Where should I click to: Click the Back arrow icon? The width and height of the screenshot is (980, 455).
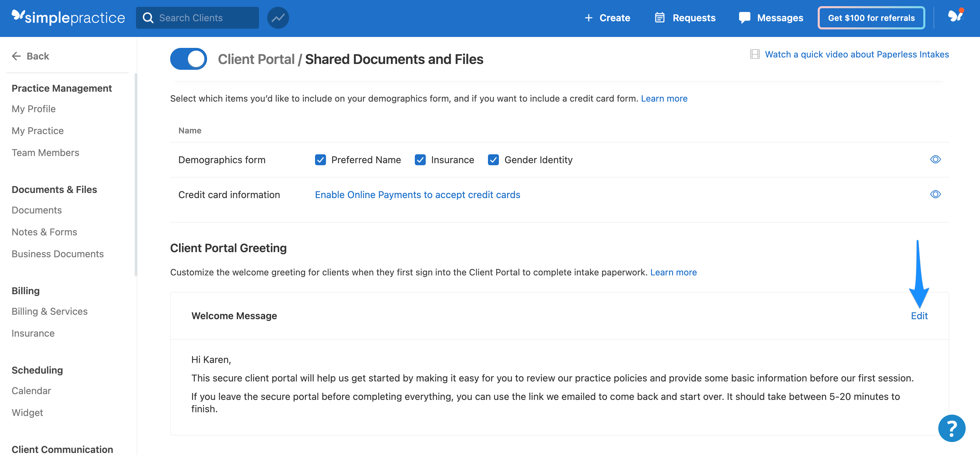[x=16, y=56]
